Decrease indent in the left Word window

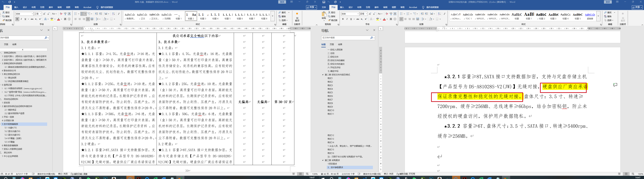point(97,14)
